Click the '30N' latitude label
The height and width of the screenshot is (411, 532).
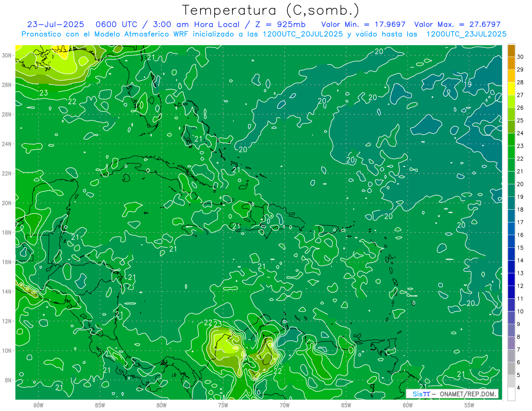click(x=7, y=55)
